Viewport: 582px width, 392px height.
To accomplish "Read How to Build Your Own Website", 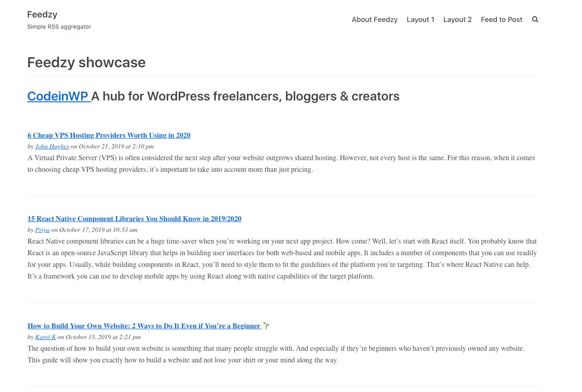I will click(x=144, y=326).
